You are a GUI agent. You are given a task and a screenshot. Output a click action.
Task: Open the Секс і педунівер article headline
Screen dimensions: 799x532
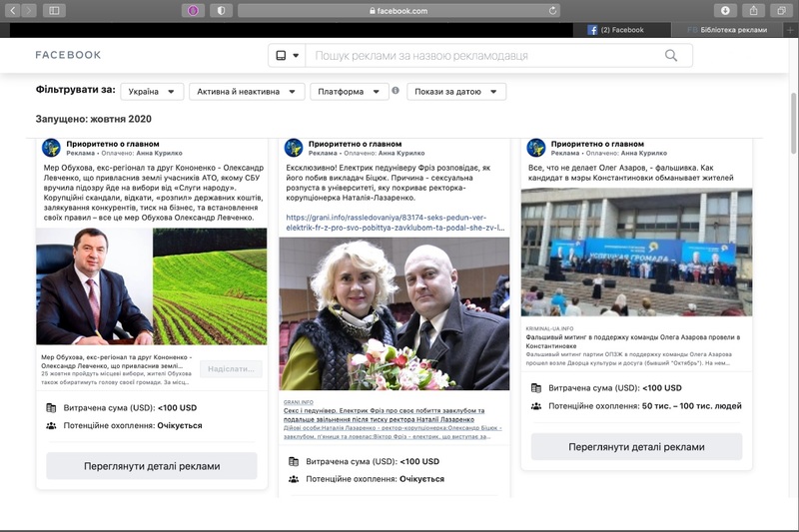pyautogui.click(x=385, y=415)
